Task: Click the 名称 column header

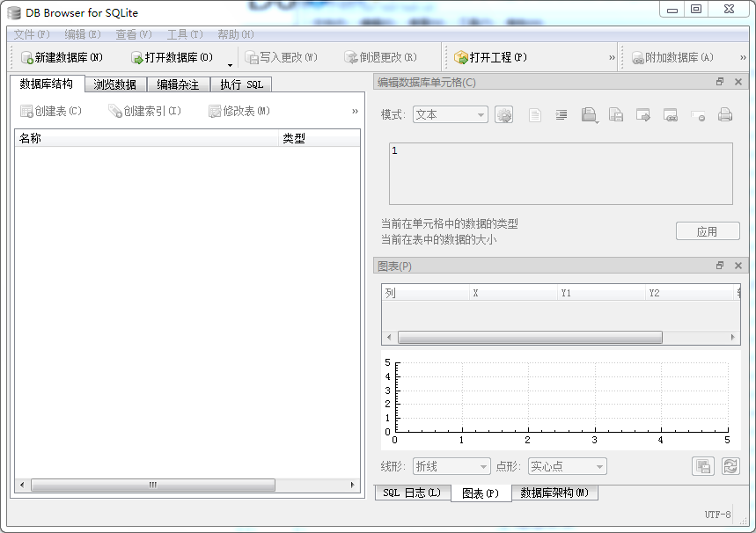Action: click(x=147, y=138)
